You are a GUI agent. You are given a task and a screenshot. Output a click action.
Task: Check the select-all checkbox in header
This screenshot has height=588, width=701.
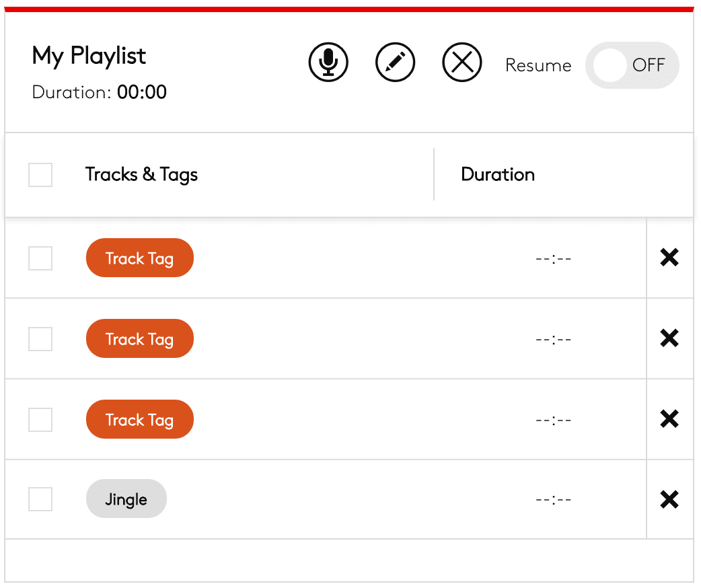pyautogui.click(x=40, y=175)
